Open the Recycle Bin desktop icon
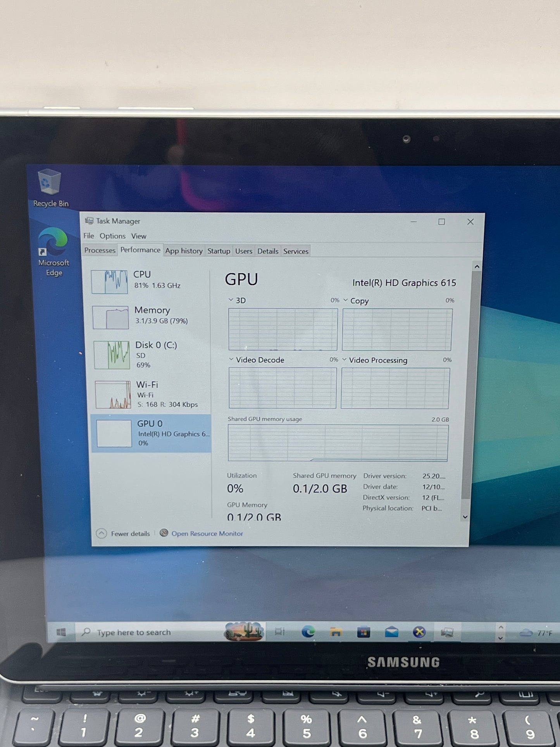Image resolution: width=560 pixels, height=747 pixels. pyautogui.click(x=50, y=188)
